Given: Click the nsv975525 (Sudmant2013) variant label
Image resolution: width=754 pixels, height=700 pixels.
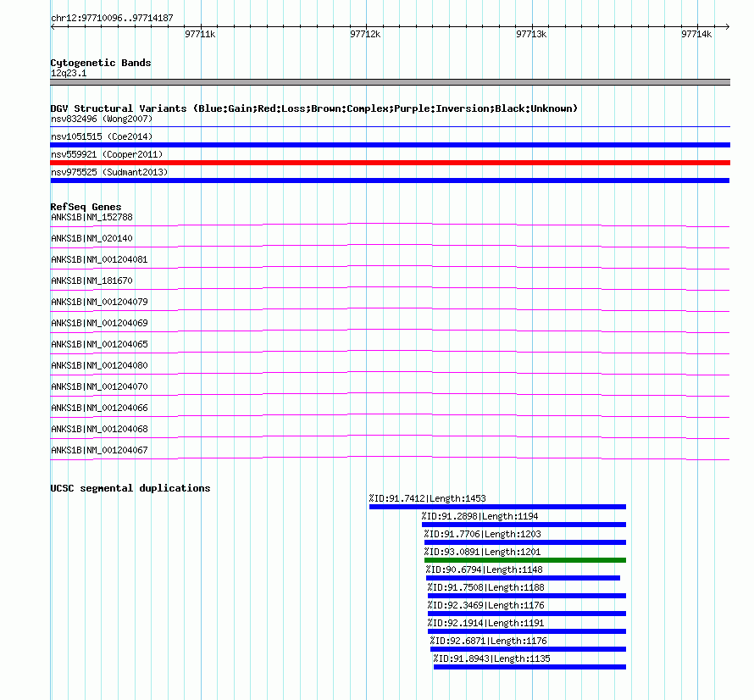Looking at the screenshot, I should point(109,172).
